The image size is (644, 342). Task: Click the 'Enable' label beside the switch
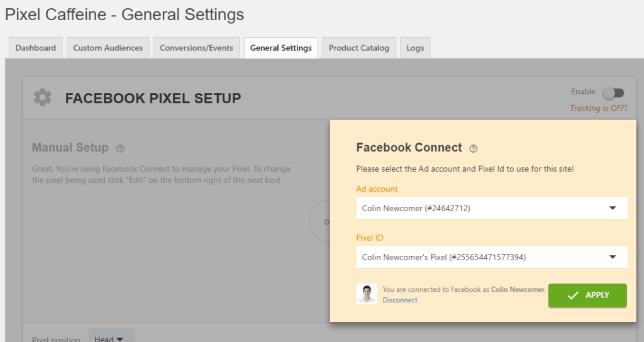[583, 92]
